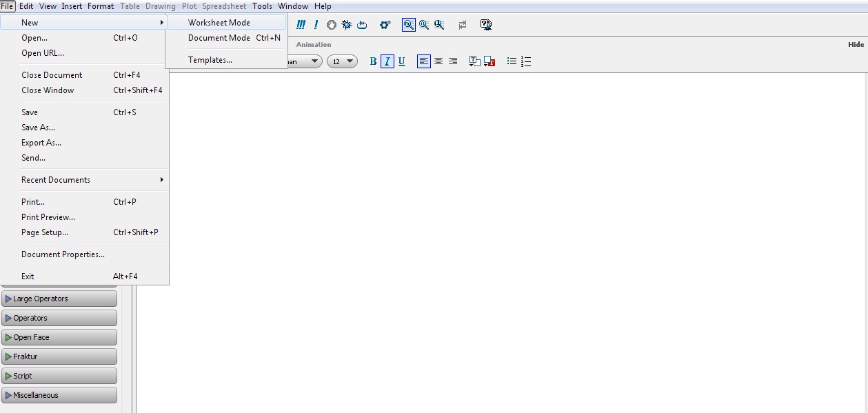Enable center paragraph alignment
The width and height of the screenshot is (868, 413).
[x=438, y=61]
